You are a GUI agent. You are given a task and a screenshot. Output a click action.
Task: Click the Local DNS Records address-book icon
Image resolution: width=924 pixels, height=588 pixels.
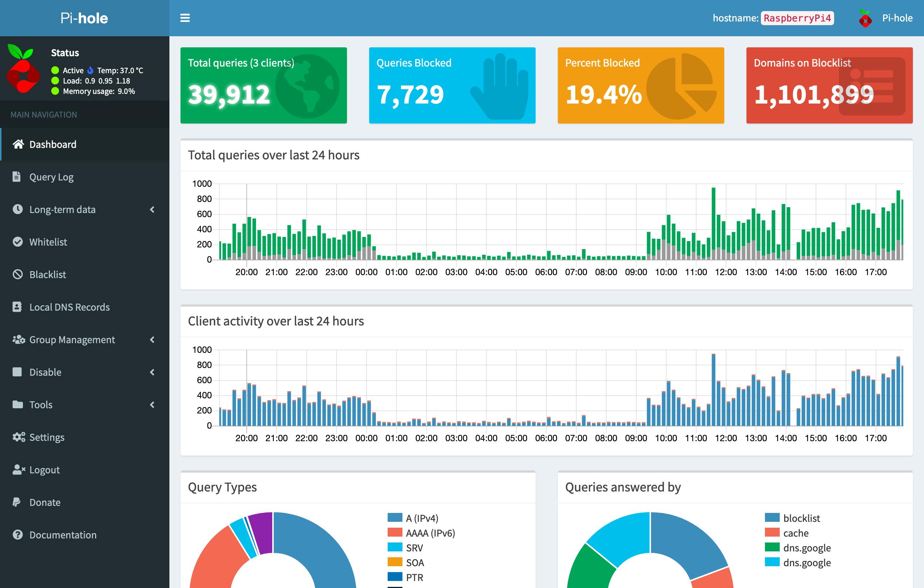click(17, 307)
